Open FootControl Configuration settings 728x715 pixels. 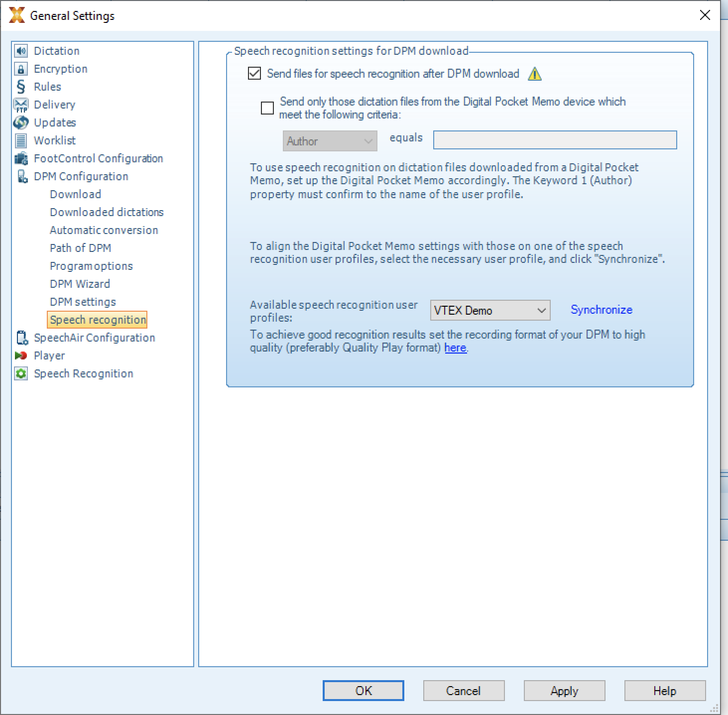(98, 158)
